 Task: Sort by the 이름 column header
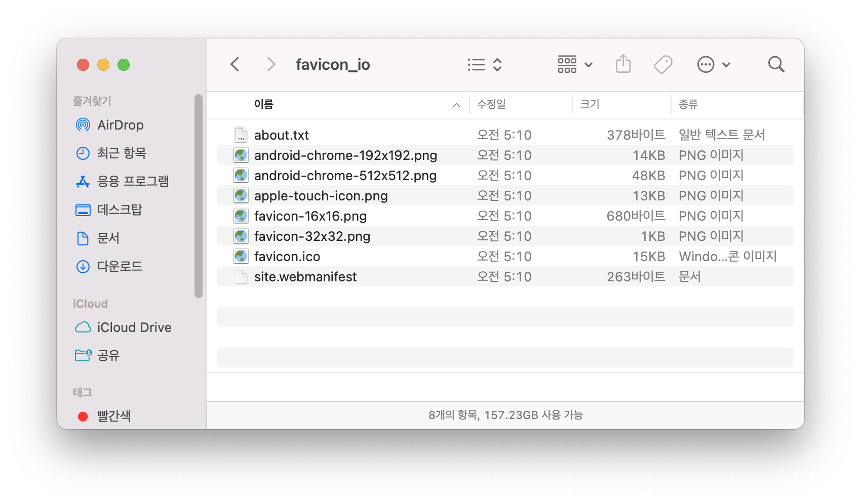(x=263, y=104)
